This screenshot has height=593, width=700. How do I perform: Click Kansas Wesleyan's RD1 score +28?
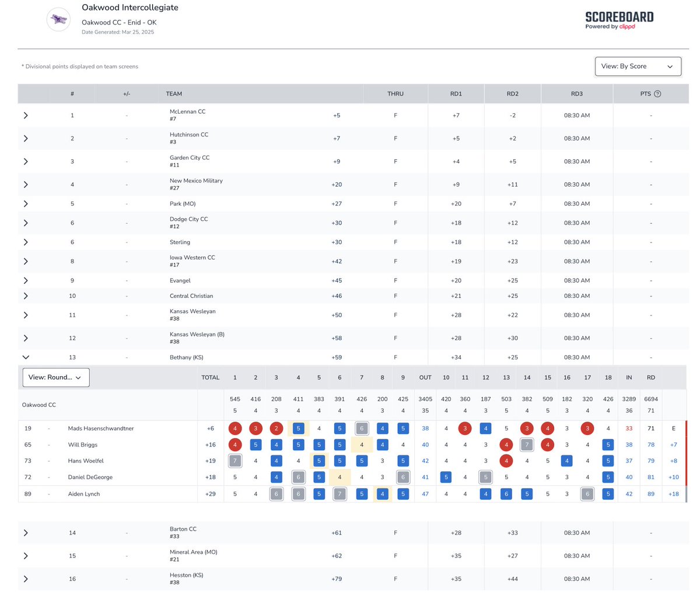click(x=456, y=315)
